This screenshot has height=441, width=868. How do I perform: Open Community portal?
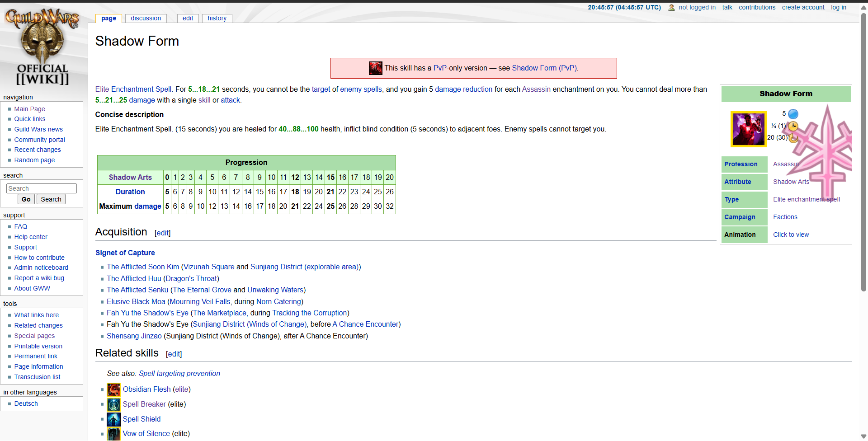[x=39, y=140]
